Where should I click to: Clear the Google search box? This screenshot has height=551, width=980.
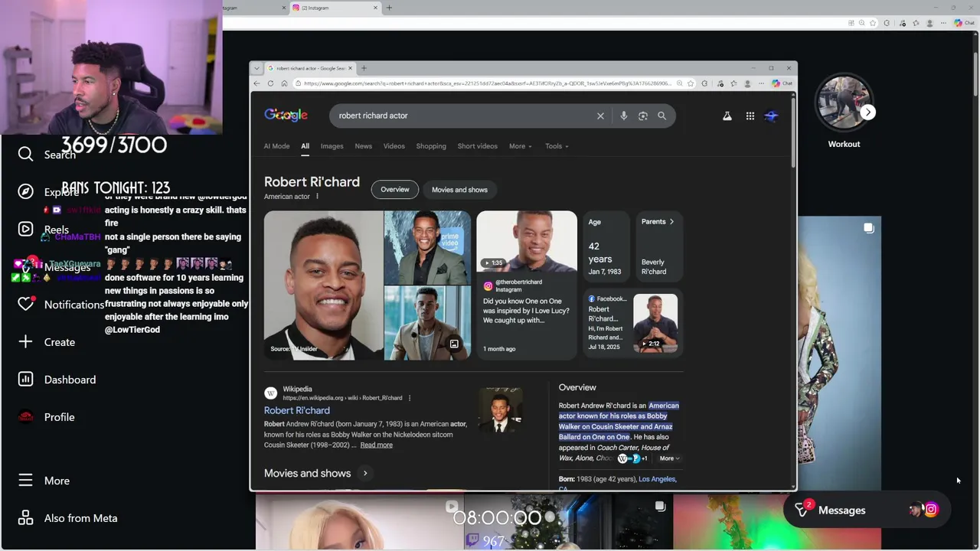(600, 116)
